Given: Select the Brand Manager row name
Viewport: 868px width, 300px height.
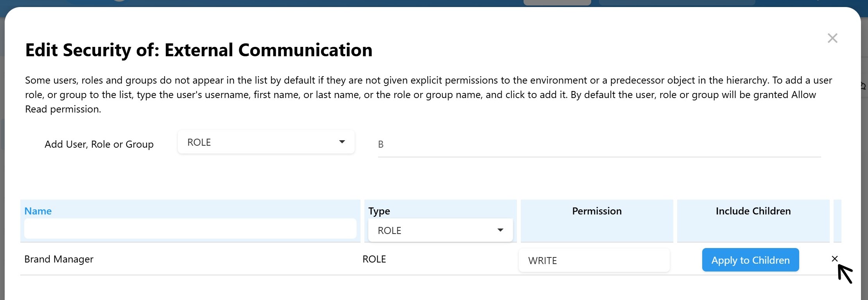Looking at the screenshot, I should click(59, 259).
